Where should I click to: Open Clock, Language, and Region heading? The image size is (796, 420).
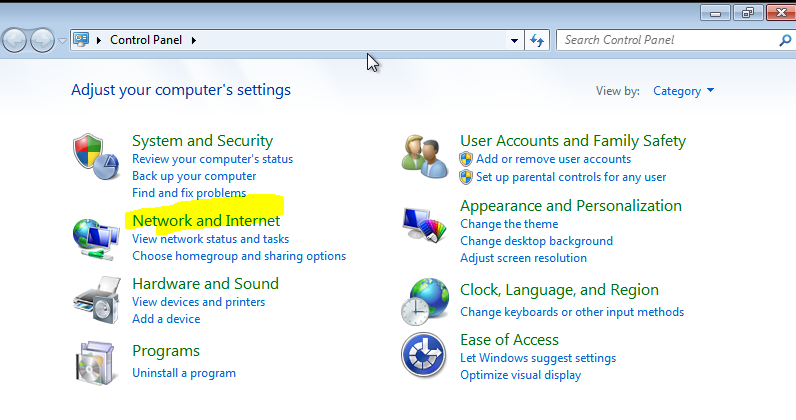(559, 289)
